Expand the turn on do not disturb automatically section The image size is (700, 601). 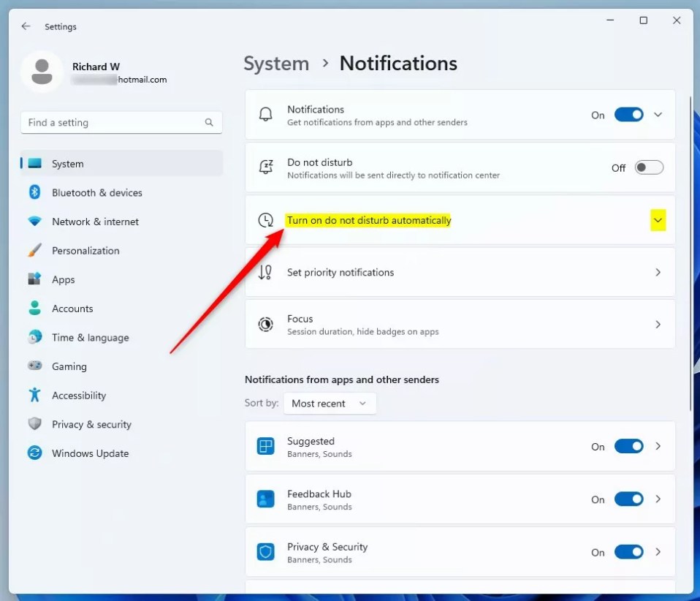[658, 219]
